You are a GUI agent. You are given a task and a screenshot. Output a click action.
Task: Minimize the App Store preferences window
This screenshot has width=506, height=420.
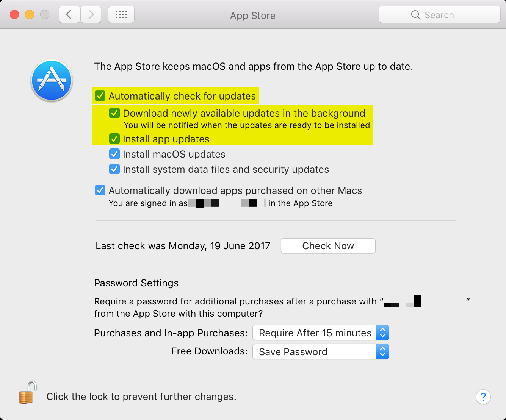coord(30,15)
